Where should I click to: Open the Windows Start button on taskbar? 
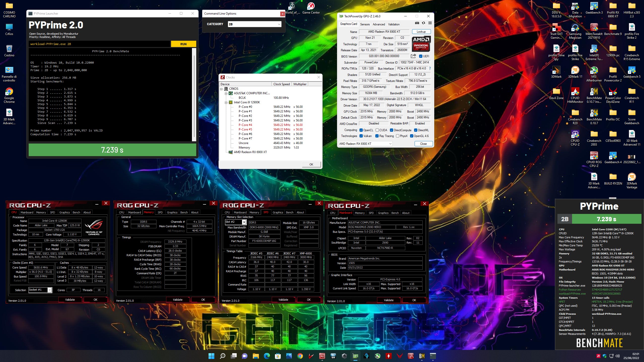211,356
